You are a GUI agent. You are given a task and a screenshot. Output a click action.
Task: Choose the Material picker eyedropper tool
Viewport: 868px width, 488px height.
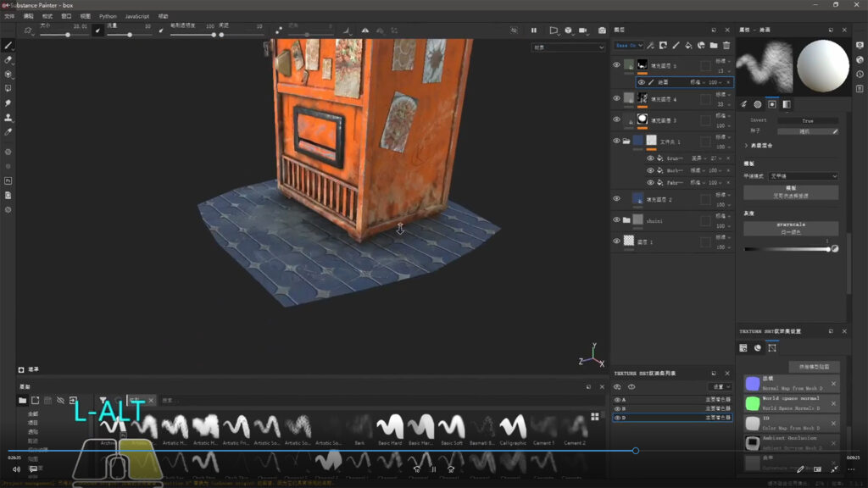[8, 131]
